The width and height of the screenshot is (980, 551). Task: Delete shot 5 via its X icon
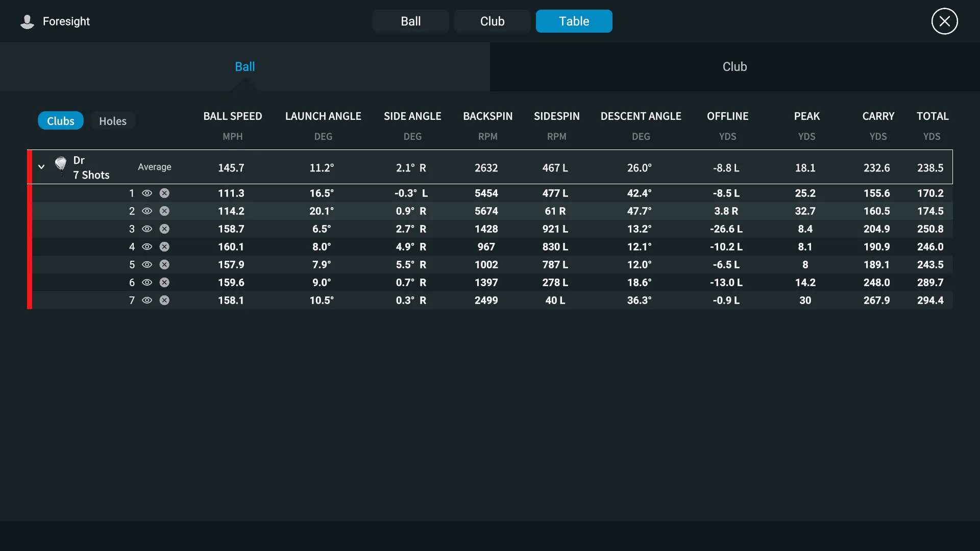(x=164, y=265)
